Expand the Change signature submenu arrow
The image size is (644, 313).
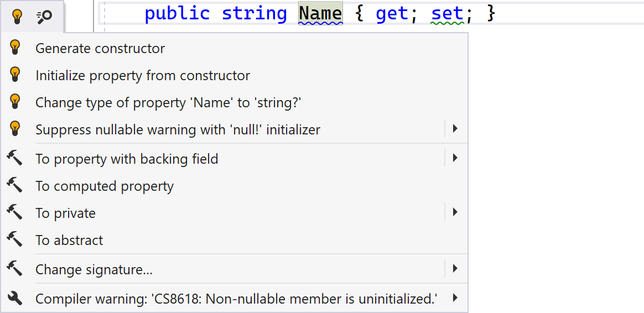[x=455, y=269]
